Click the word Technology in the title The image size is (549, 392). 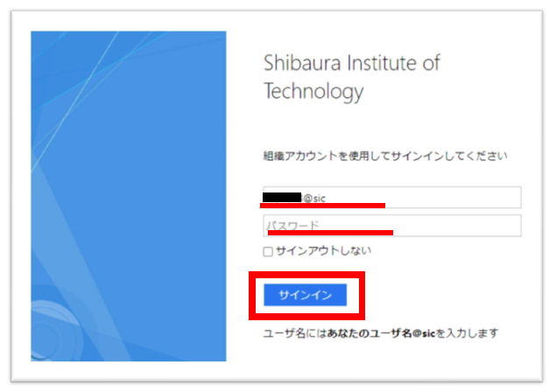point(313,92)
